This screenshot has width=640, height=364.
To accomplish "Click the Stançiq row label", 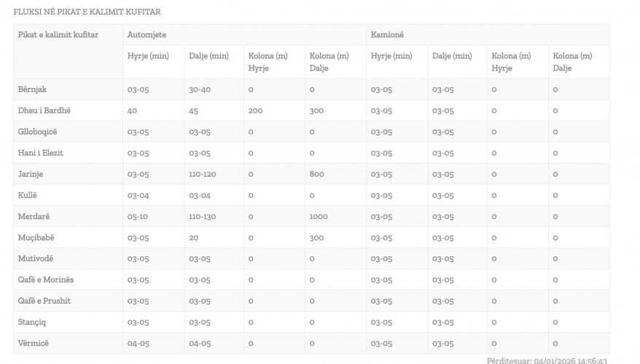I will 32,322.
